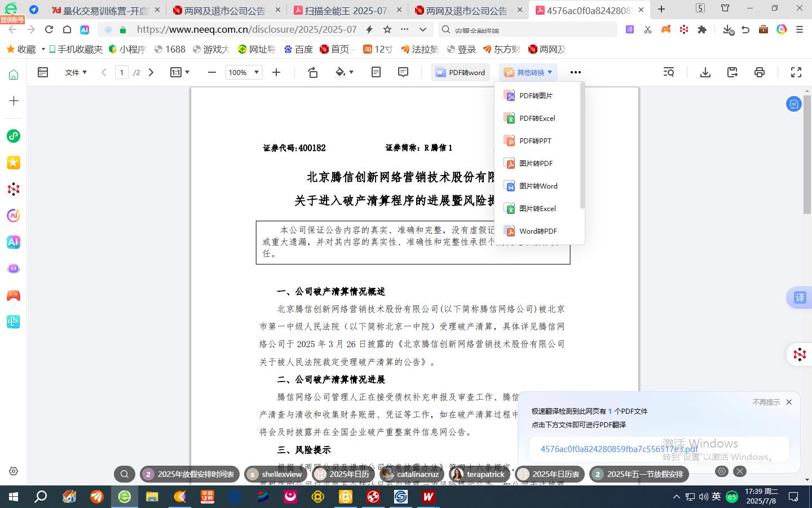Screen dimensions: 812x508
Task: Open the sidebar settings gear
Action: pyautogui.click(x=14, y=471)
